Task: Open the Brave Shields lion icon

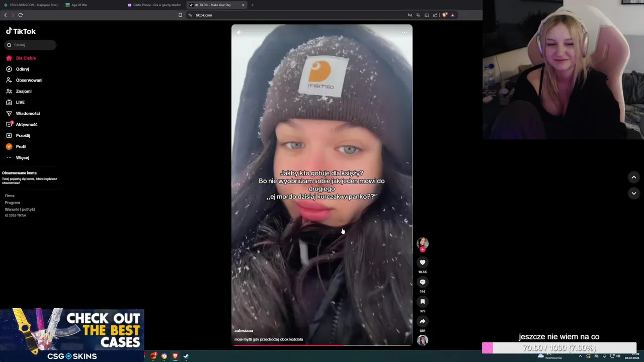Action: (x=444, y=15)
